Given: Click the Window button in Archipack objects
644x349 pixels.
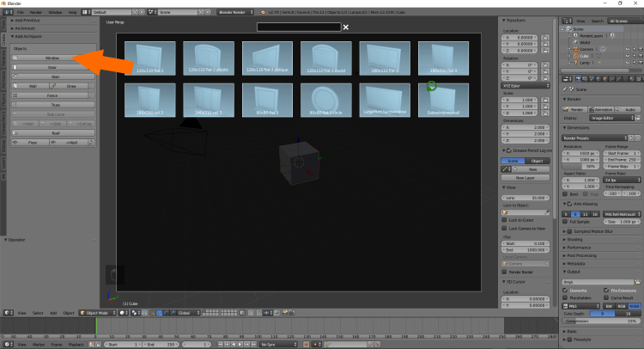Looking at the screenshot, I should click(53, 58).
